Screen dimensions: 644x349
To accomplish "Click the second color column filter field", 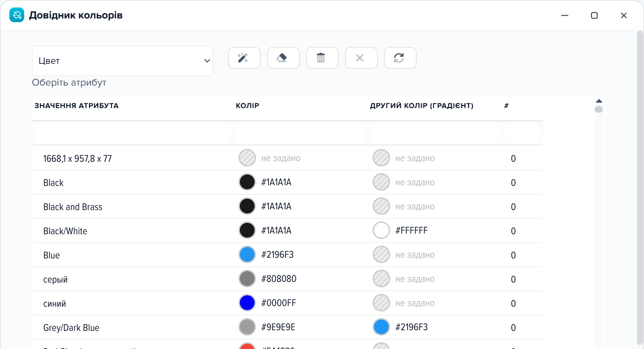I will tap(434, 134).
